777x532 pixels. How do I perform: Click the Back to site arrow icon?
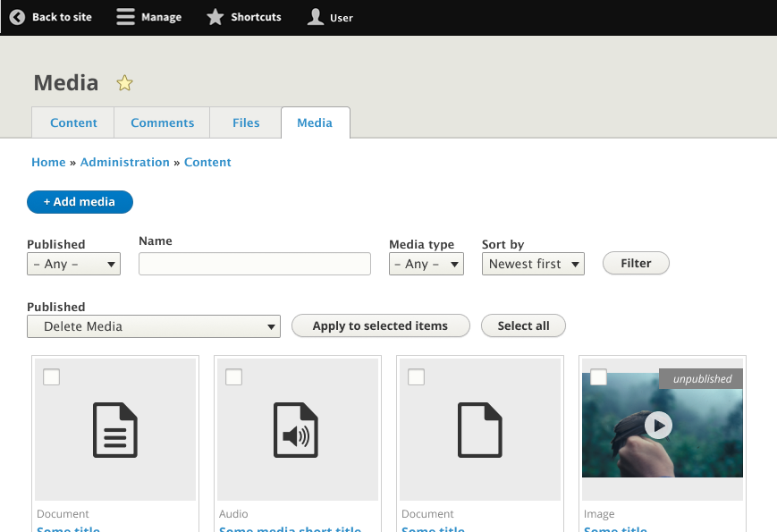(x=17, y=17)
